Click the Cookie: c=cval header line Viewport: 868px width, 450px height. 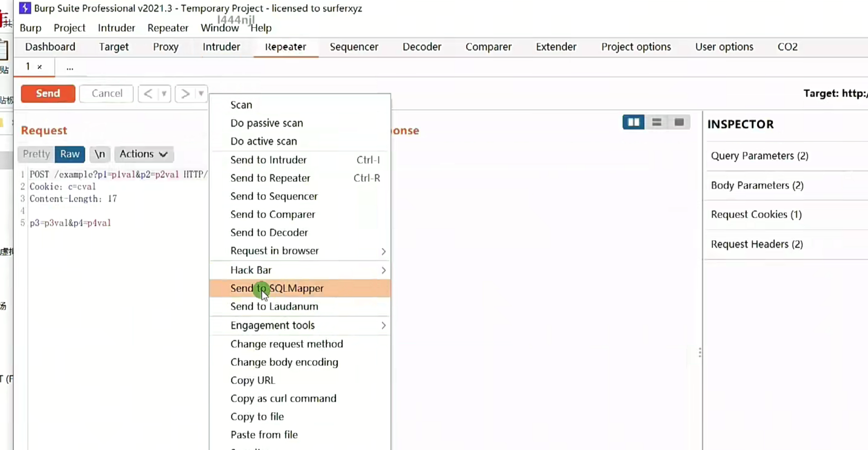coord(63,187)
